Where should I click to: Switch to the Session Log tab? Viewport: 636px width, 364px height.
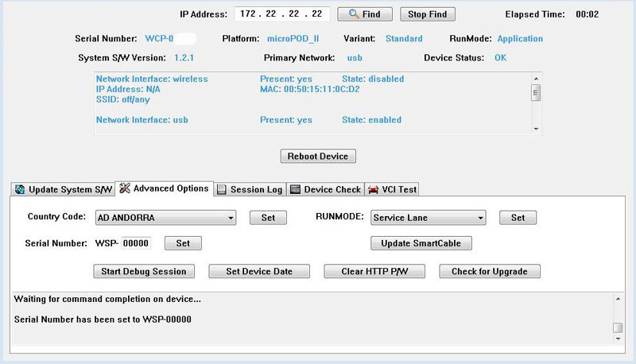(250, 189)
